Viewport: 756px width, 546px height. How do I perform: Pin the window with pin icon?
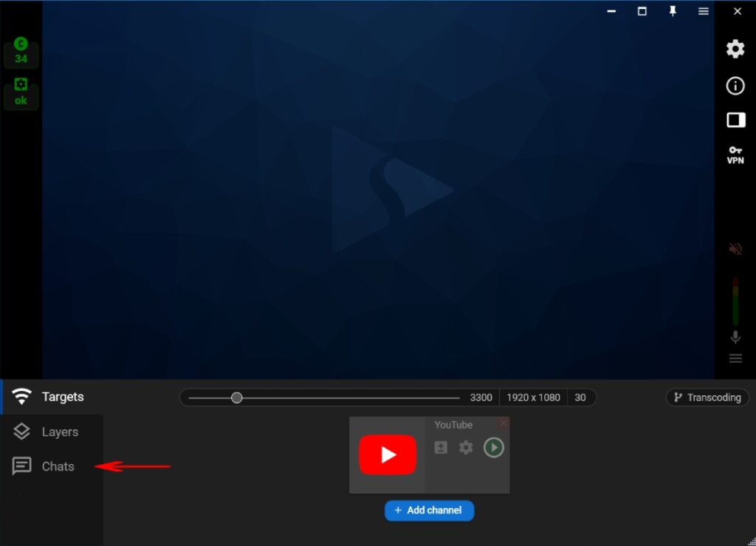pyautogui.click(x=673, y=11)
